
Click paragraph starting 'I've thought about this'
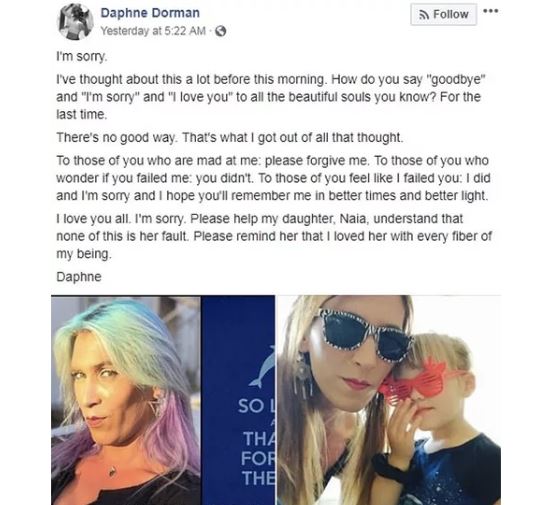click(x=271, y=97)
